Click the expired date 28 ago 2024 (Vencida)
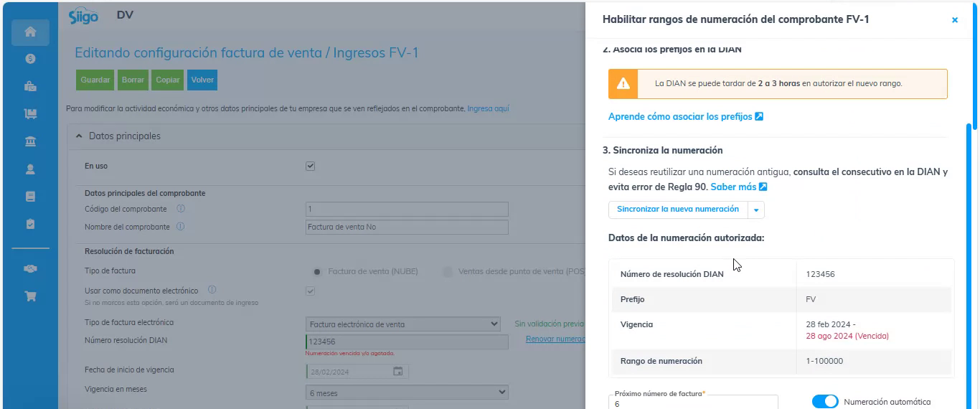Image resolution: width=980 pixels, height=409 pixels. [847, 336]
